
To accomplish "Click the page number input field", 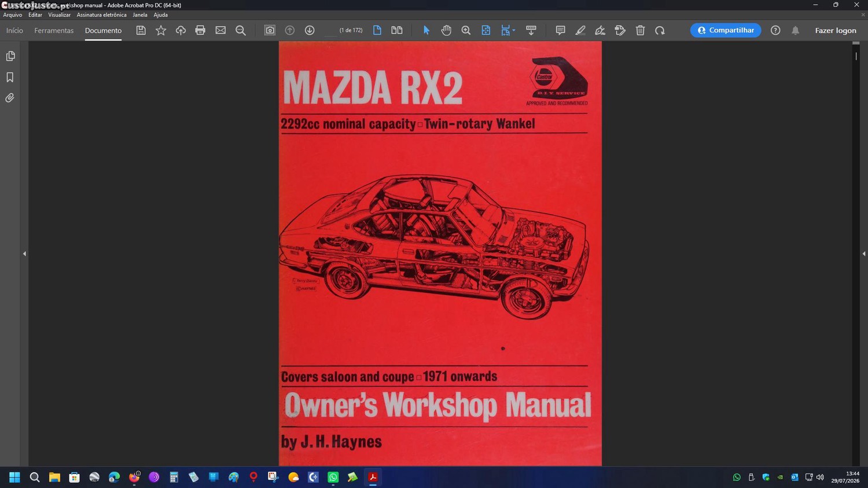I will coord(330,30).
